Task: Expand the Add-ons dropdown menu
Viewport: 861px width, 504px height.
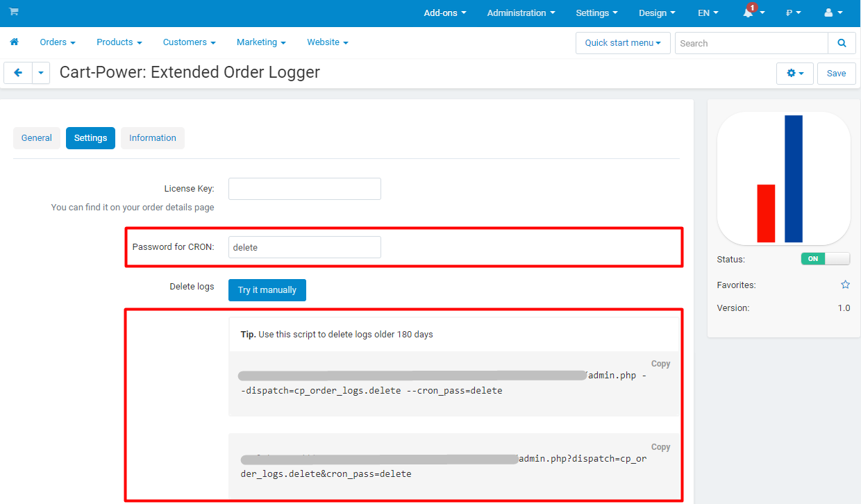Action: pyautogui.click(x=445, y=12)
